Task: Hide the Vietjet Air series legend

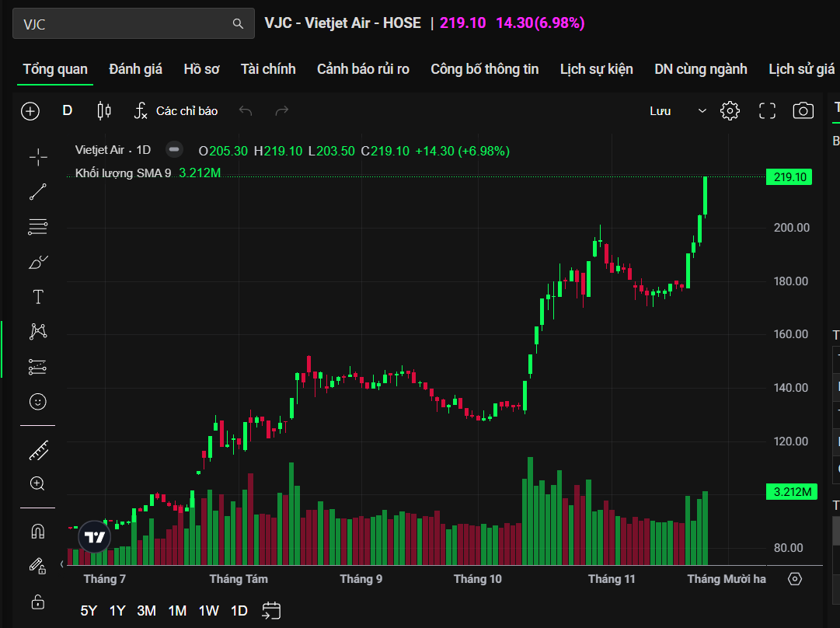Action: [175, 150]
